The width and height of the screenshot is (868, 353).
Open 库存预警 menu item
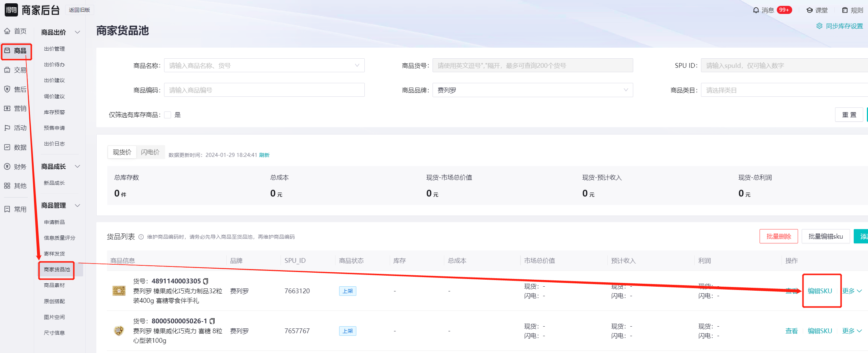55,112
